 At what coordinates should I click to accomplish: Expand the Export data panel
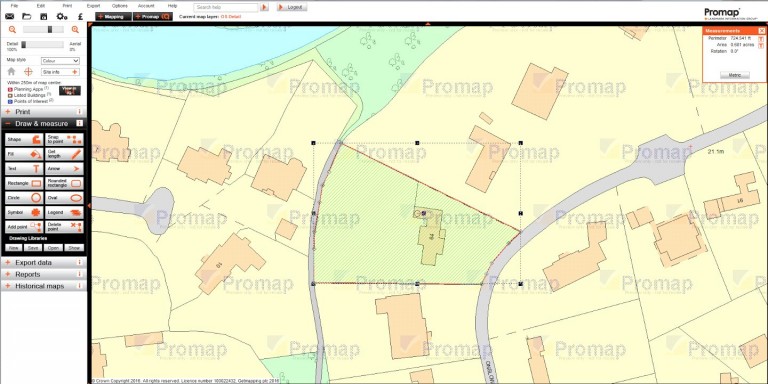[44, 263]
